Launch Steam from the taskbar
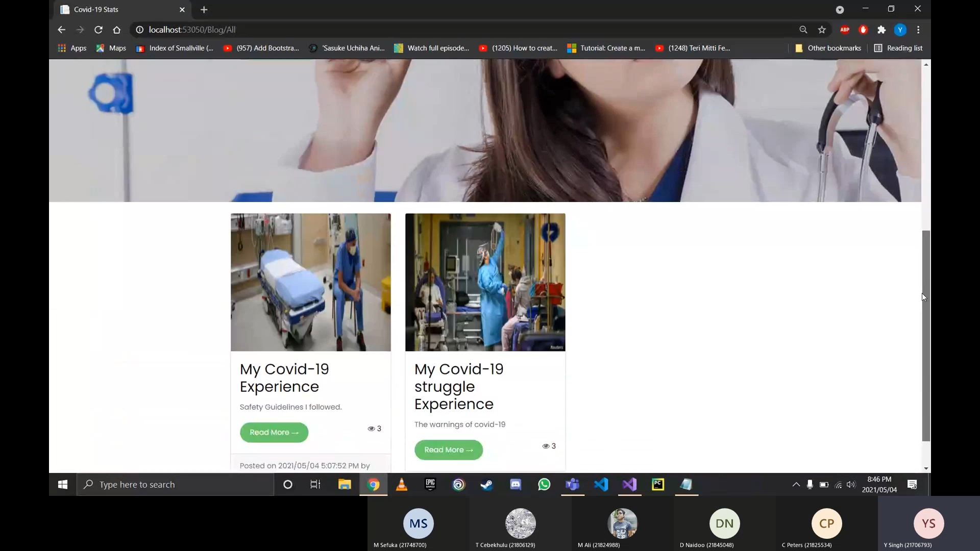Viewport: 980px width, 551px height. 487,484
